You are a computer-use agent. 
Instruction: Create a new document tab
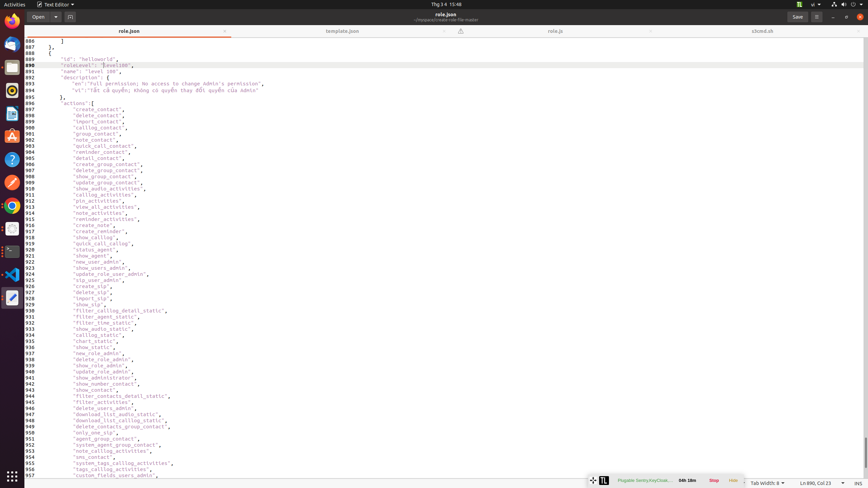70,17
